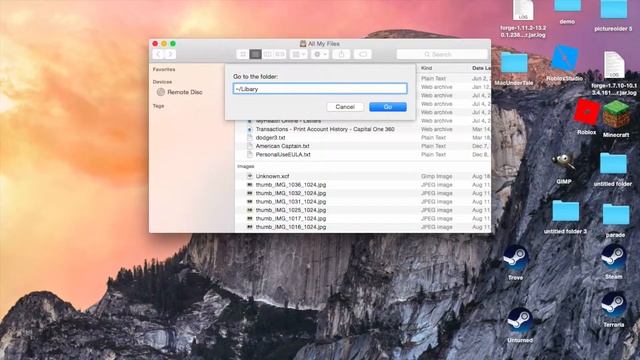Click the dodger3.txt file icon
This screenshot has width=640, height=360.
click(x=250, y=138)
